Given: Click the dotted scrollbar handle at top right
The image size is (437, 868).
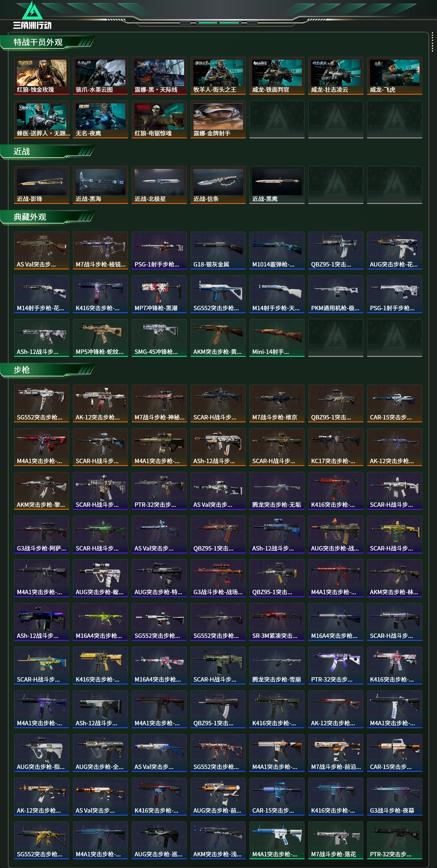Looking at the screenshot, I should pos(432,43).
